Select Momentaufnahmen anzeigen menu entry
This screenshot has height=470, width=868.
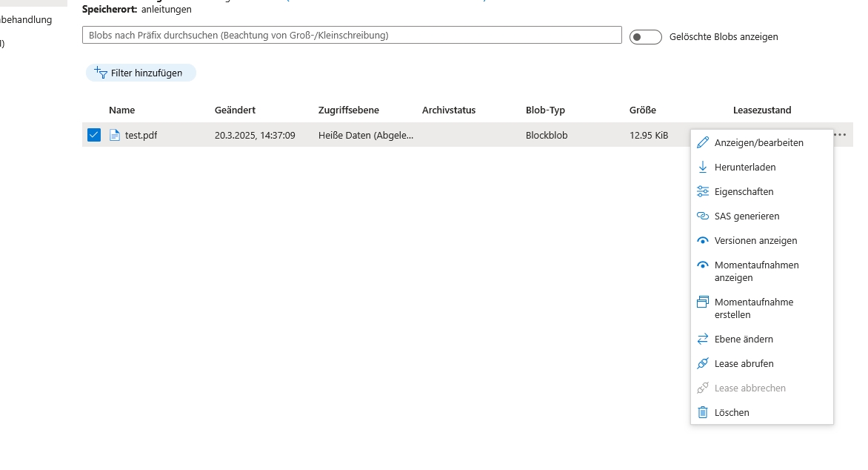click(x=756, y=271)
